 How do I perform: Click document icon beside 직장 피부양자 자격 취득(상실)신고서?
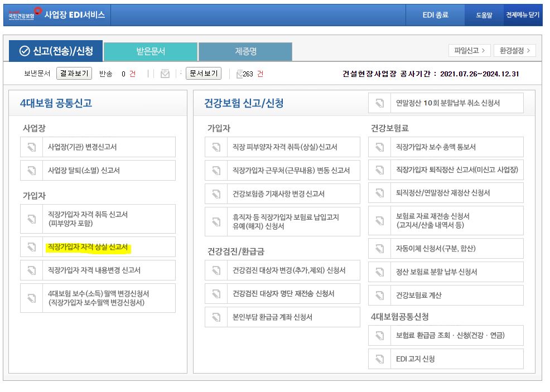[216, 147]
